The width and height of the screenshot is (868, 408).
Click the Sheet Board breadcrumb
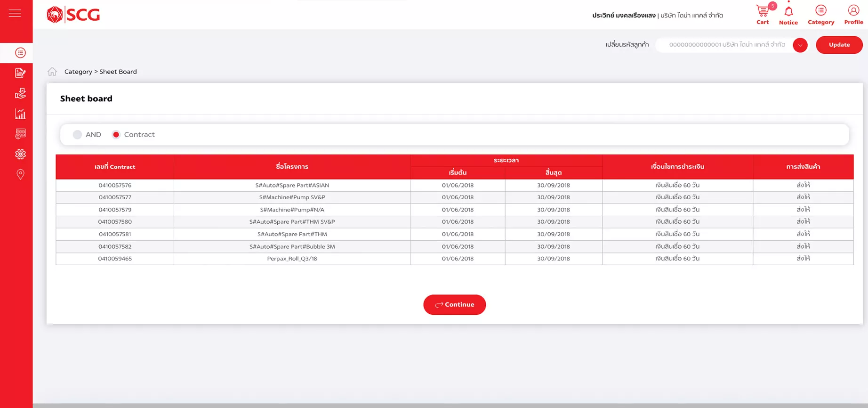pyautogui.click(x=118, y=72)
